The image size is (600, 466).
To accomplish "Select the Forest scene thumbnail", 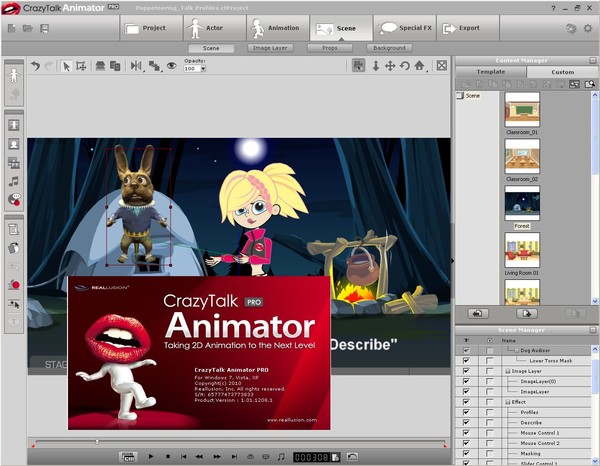I will [x=522, y=204].
